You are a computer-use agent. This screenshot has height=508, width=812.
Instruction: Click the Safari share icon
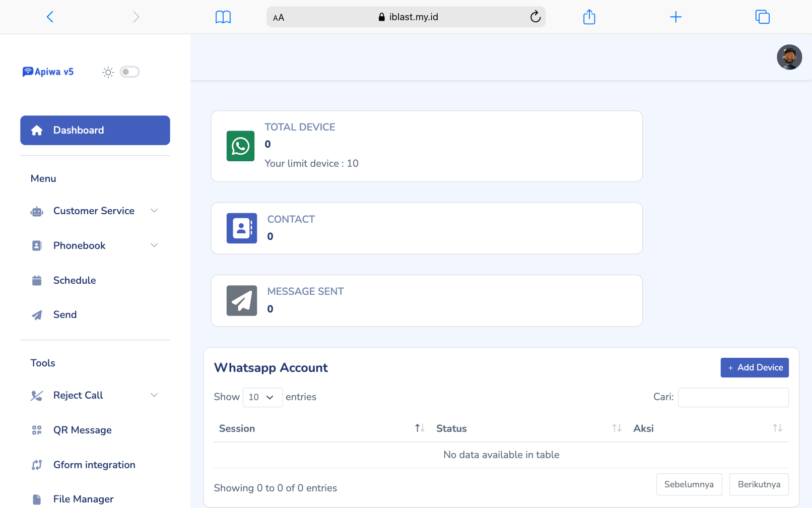click(589, 17)
